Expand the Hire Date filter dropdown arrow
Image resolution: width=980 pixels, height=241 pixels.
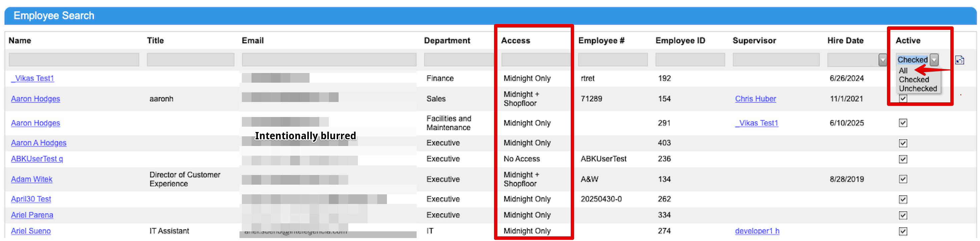pos(883,60)
